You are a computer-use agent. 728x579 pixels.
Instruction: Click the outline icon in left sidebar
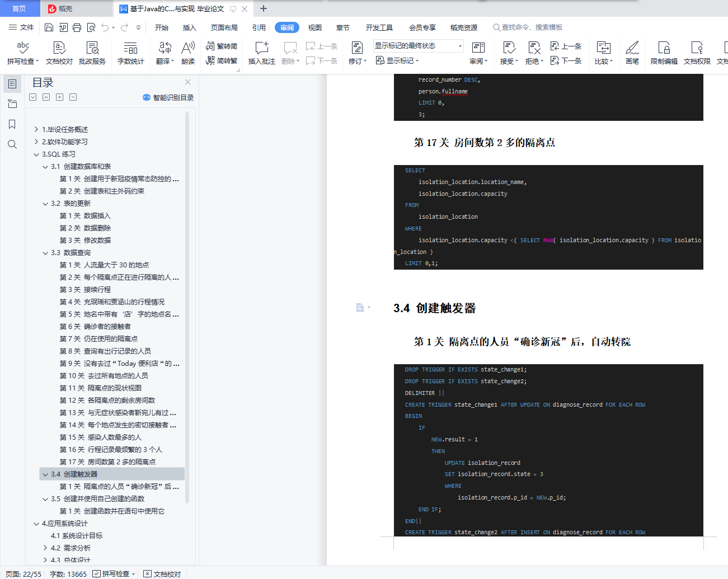[x=12, y=84]
